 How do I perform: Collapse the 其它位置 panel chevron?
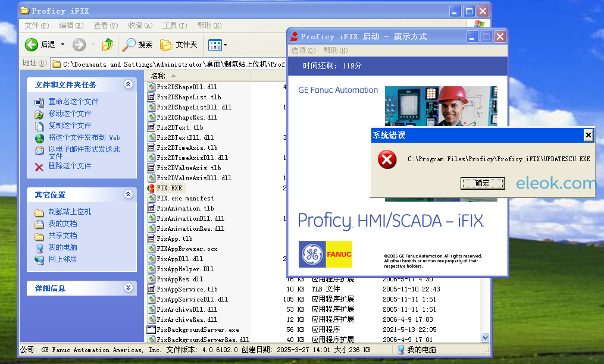click(x=129, y=194)
